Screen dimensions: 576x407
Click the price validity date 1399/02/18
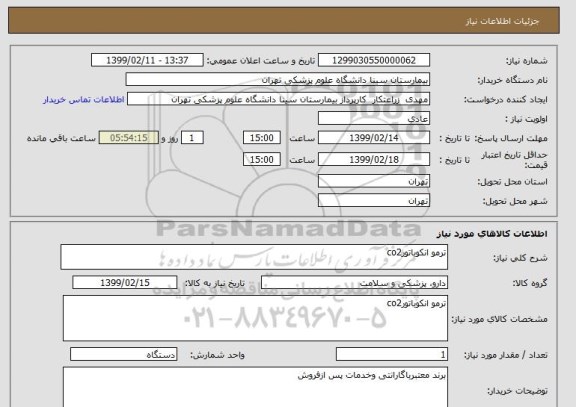point(374,159)
